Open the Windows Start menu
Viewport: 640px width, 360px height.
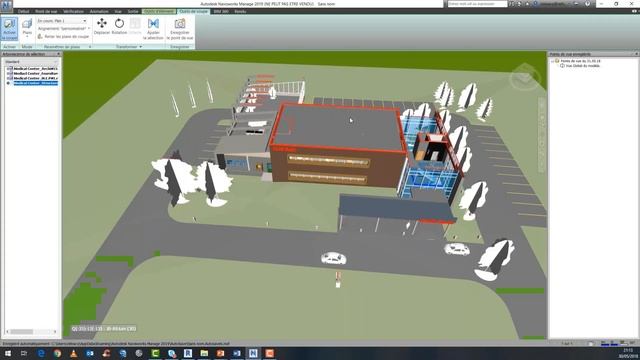(x=8, y=353)
